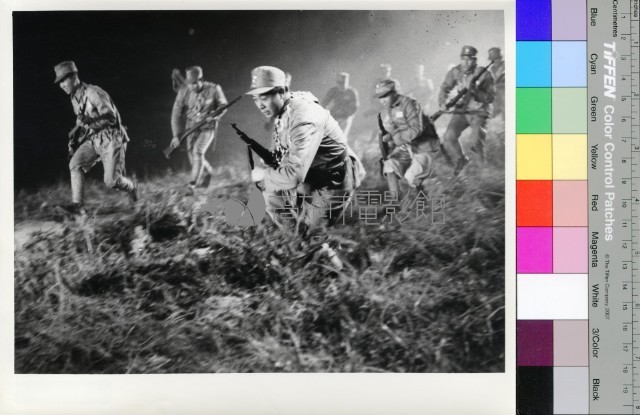Click the "Cyan" label on the strip
Viewport: 640px width, 415px height.
[593, 64]
